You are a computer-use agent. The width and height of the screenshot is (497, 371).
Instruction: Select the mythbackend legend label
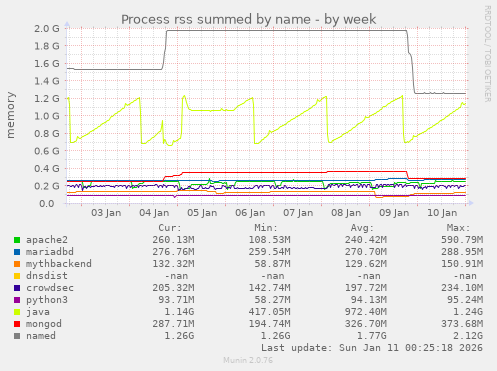59,264
